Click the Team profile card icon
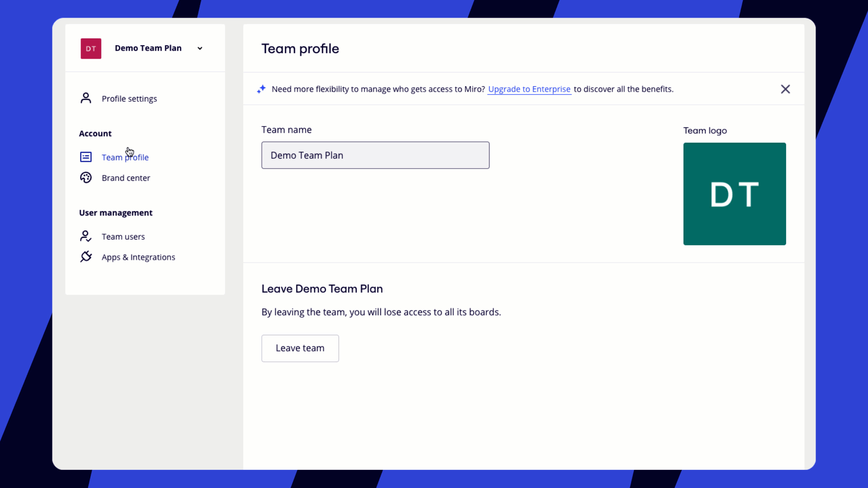The image size is (868, 488). pyautogui.click(x=86, y=157)
